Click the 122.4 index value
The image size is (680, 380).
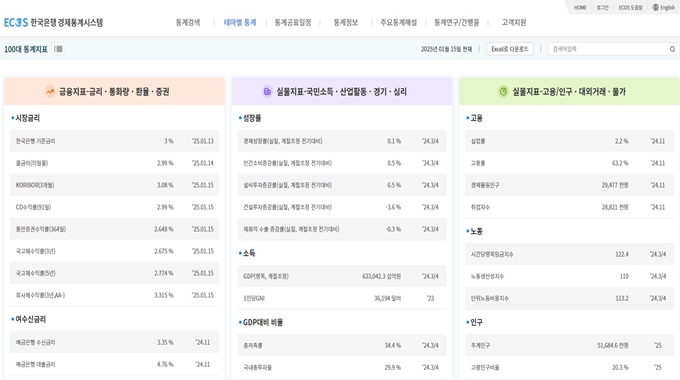(622, 254)
